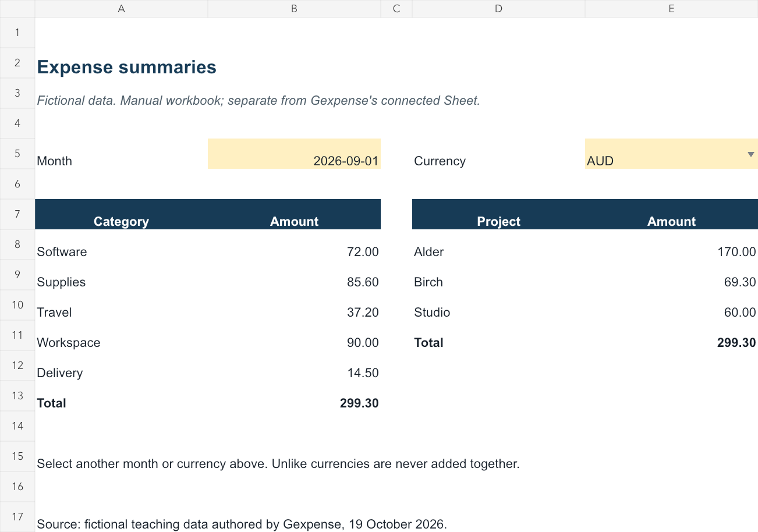This screenshot has width=758, height=532.
Task: Click the Amount header beside Project
Action: pyautogui.click(x=671, y=214)
